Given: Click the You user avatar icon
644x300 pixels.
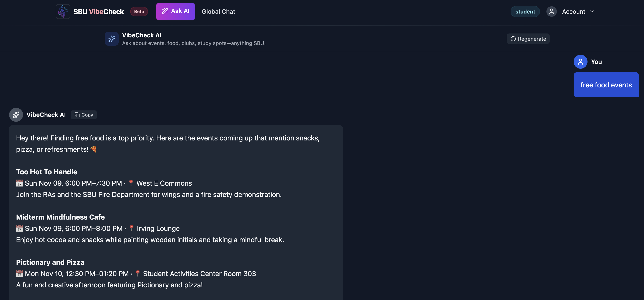Looking at the screenshot, I should [580, 62].
